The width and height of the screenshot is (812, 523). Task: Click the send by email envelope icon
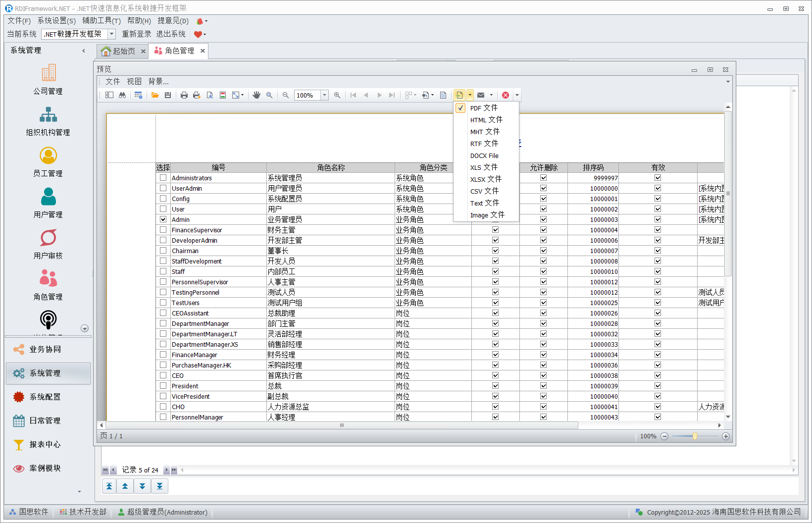[481, 95]
